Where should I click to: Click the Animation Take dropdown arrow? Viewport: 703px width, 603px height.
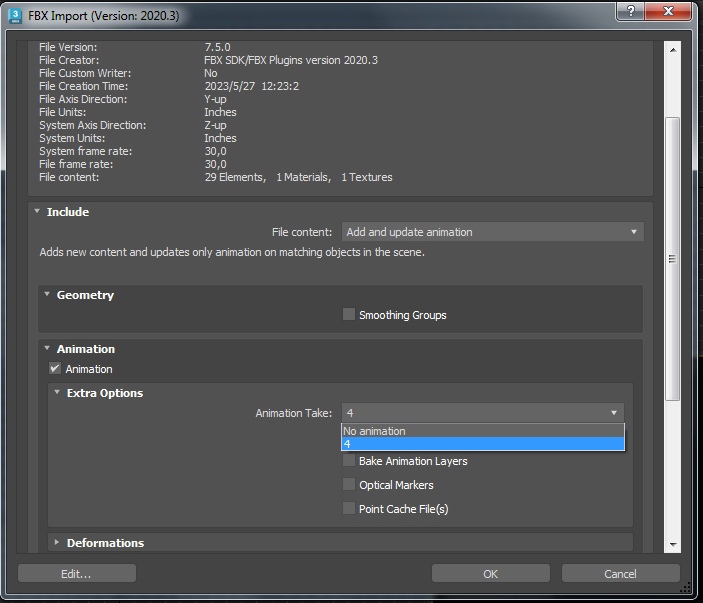coord(614,413)
